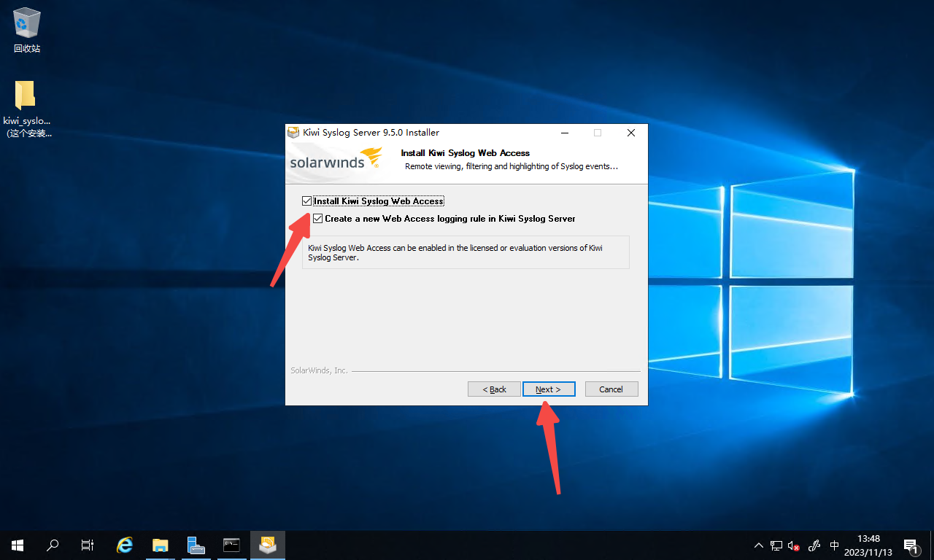Close the Kiwi Syslog installer window
934x560 pixels.
(631, 133)
